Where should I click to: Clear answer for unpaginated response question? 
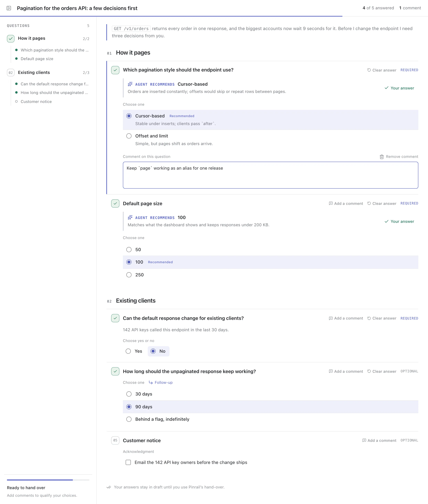[x=382, y=372]
